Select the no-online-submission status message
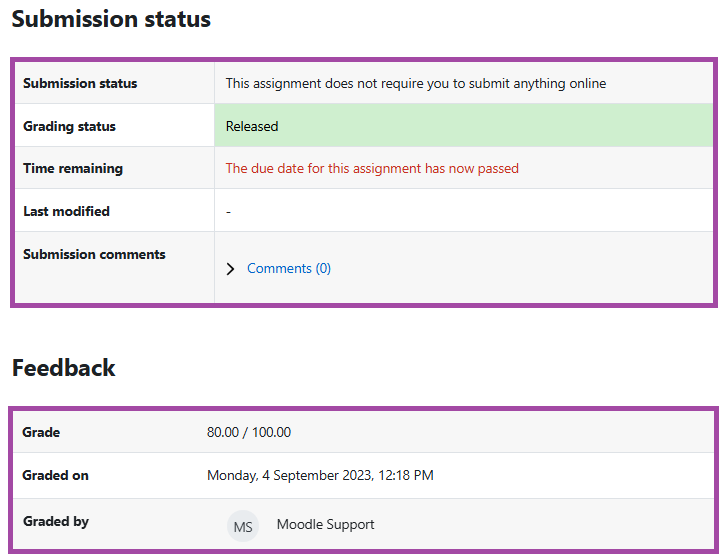Image resolution: width=725 pixels, height=558 pixels. [x=416, y=83]
